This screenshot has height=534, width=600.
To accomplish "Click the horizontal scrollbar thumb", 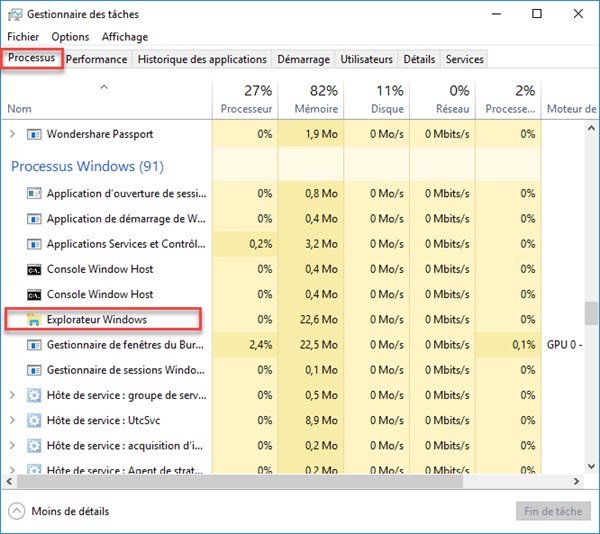I will pyautogui.click(x=240, y=482).
